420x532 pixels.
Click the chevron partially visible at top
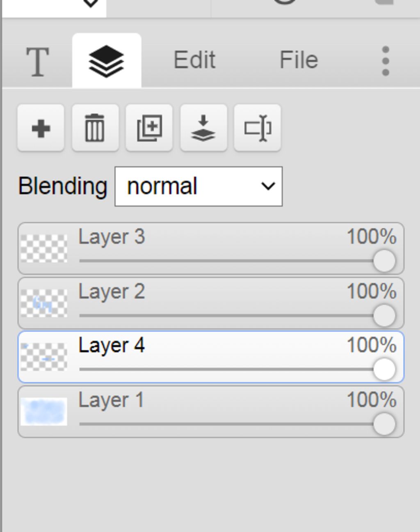coord(91,4)
